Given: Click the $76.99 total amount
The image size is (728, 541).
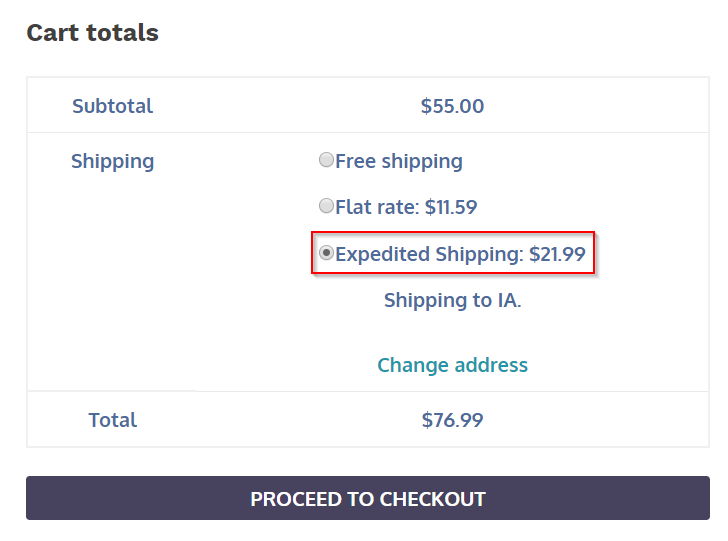Looking at the screenshot, I should pos(452,420).
